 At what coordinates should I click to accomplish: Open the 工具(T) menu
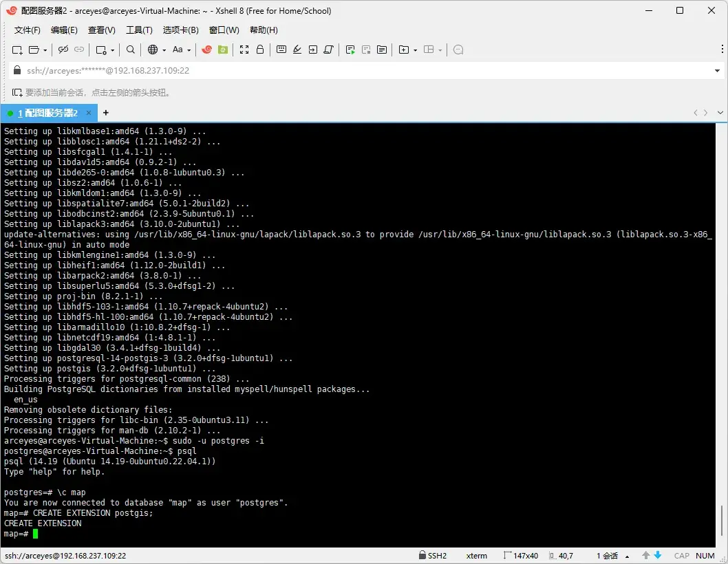[139, 30]
